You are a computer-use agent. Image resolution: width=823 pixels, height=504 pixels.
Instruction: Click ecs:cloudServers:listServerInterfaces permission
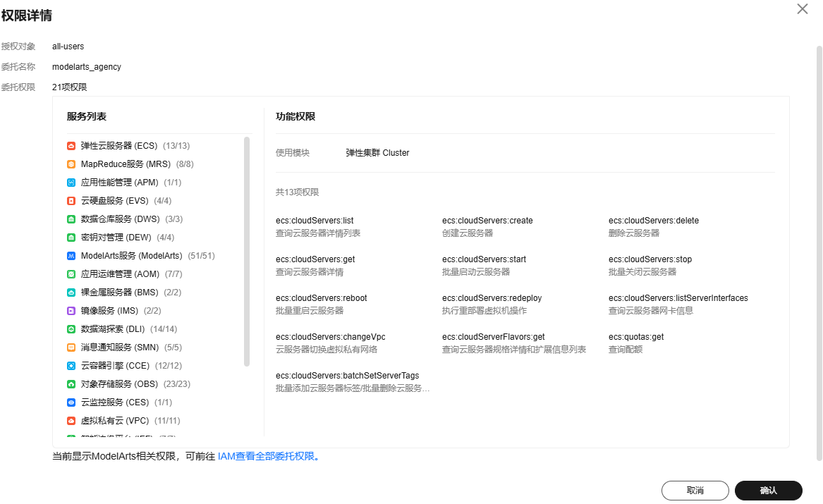[678, 298]
